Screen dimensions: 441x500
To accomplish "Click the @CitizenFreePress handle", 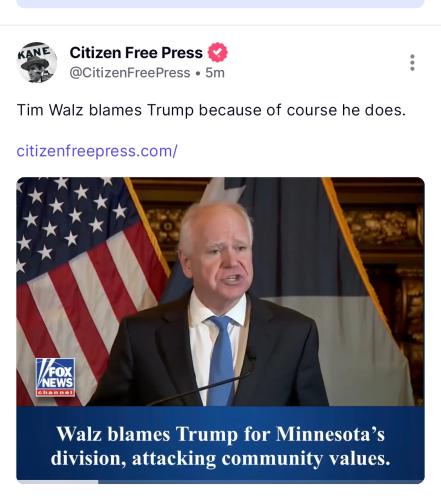I will click(130, 73).
